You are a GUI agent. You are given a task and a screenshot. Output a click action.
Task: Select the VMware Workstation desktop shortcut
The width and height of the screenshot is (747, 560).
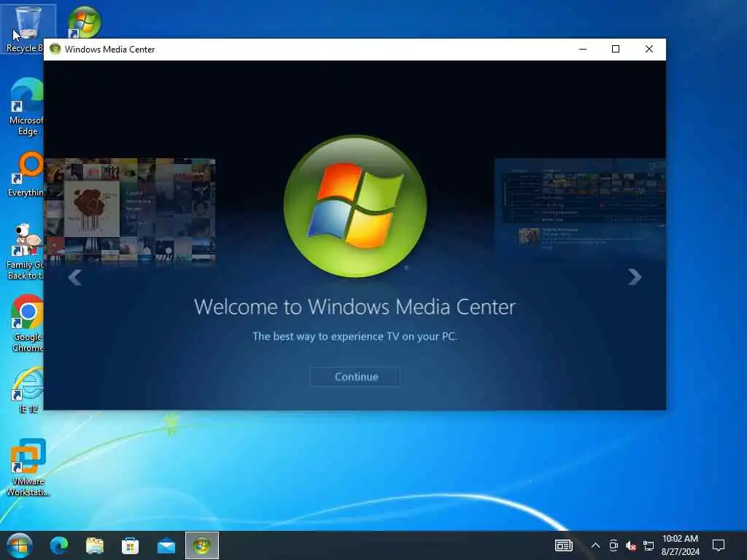click(28, 467)
